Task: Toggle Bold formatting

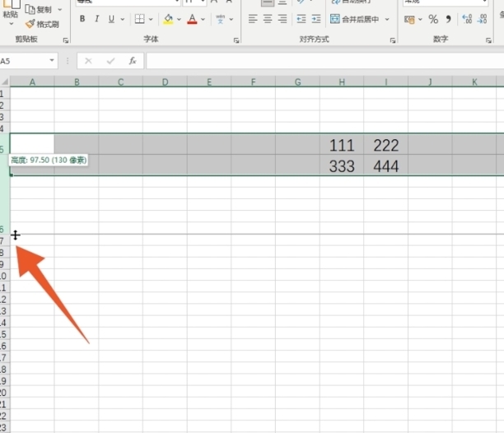Action: pyautogui.click(x=82, y=19)
